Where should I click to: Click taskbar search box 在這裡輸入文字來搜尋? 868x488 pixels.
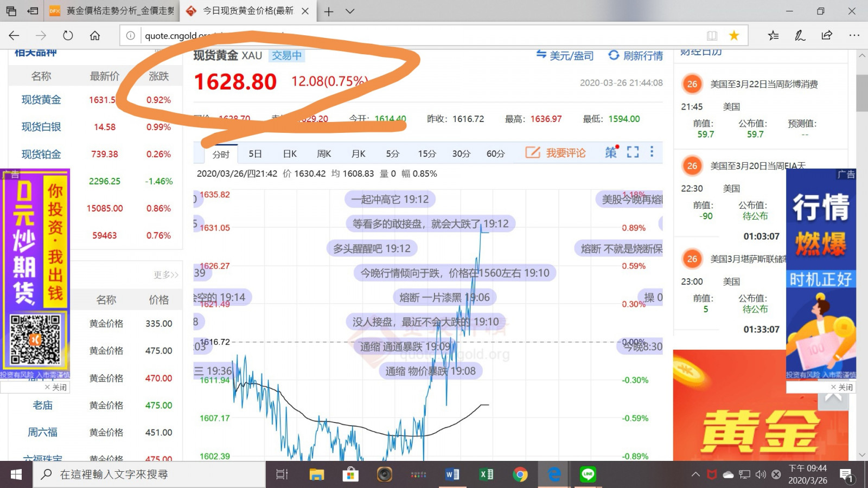(150, 474)
